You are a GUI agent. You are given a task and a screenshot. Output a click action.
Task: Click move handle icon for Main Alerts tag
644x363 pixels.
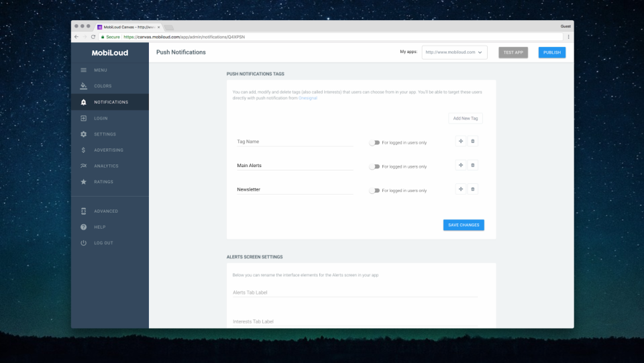click(461, 165)
